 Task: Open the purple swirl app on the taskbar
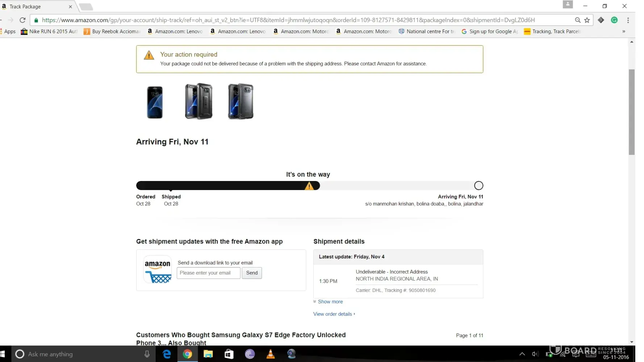[x=250, y=354]
